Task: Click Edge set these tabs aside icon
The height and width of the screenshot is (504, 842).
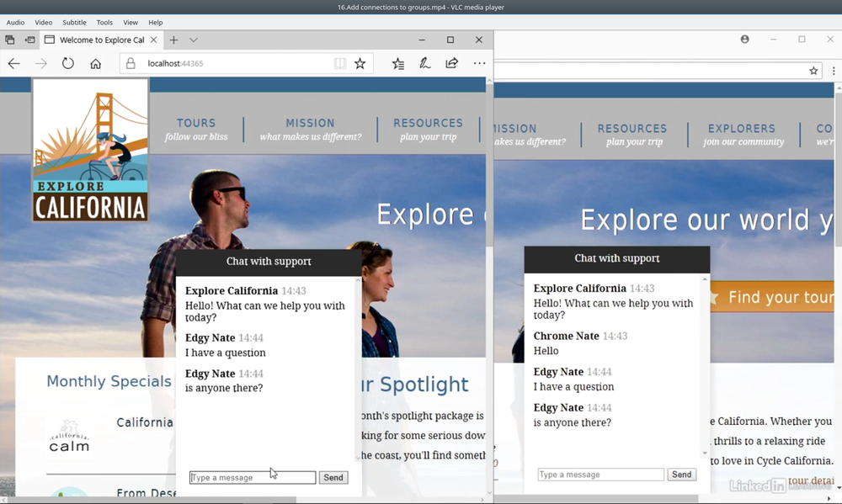Action: 30,40
